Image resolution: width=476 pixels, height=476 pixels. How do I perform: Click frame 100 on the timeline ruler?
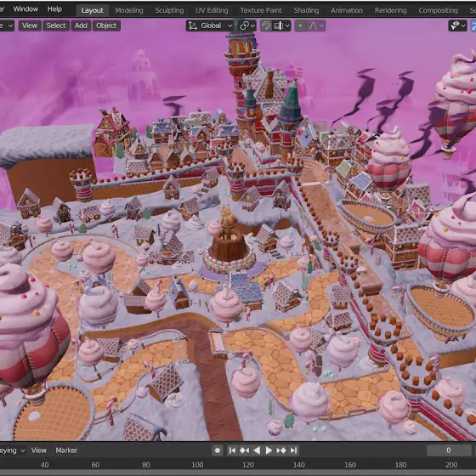click(x=197, y=465)
